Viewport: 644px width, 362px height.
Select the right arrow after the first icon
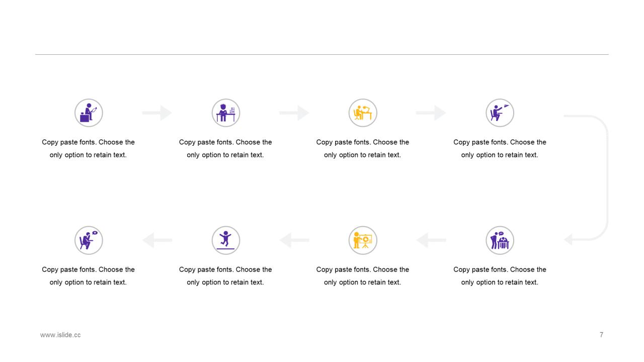[157, 113]
